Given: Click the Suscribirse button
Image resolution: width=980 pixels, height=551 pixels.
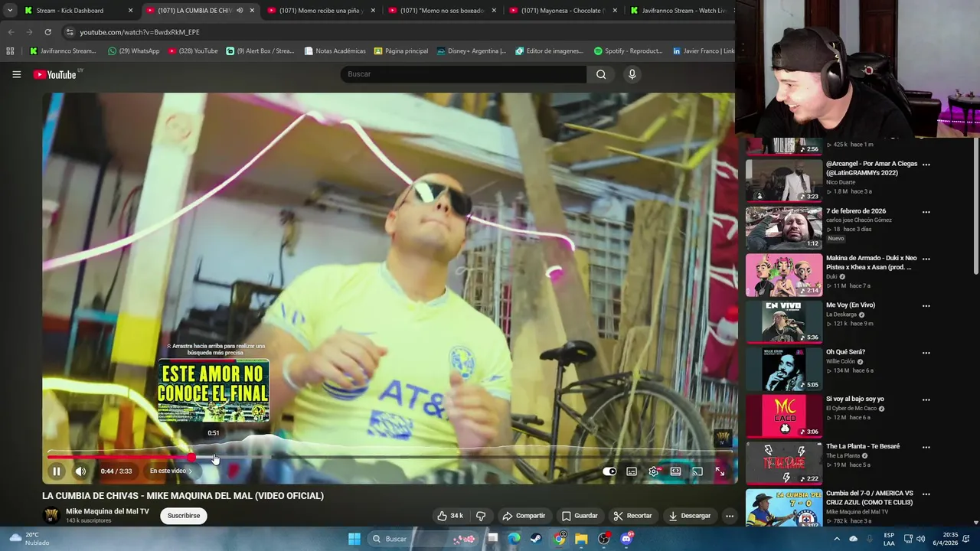Looking at the screenshot, I should coord(184,516).
